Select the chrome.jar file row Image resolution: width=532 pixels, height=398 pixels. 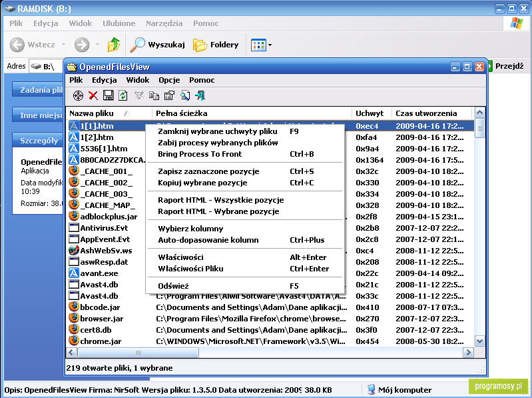tap(270, 341)
